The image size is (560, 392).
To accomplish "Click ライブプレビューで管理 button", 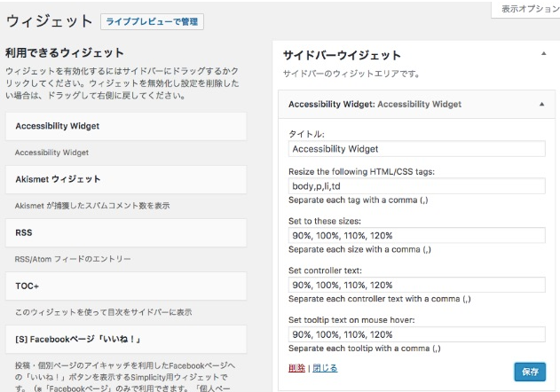I will point(152,22).
